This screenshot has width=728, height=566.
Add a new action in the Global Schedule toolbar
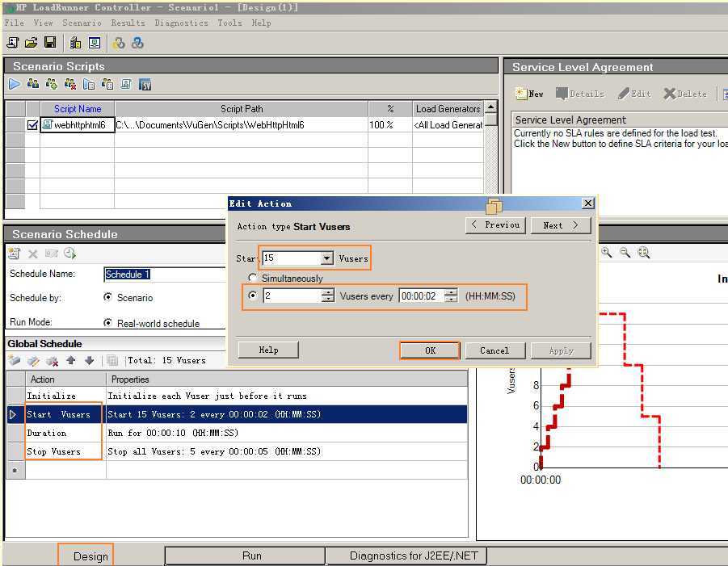pos(15,360)
